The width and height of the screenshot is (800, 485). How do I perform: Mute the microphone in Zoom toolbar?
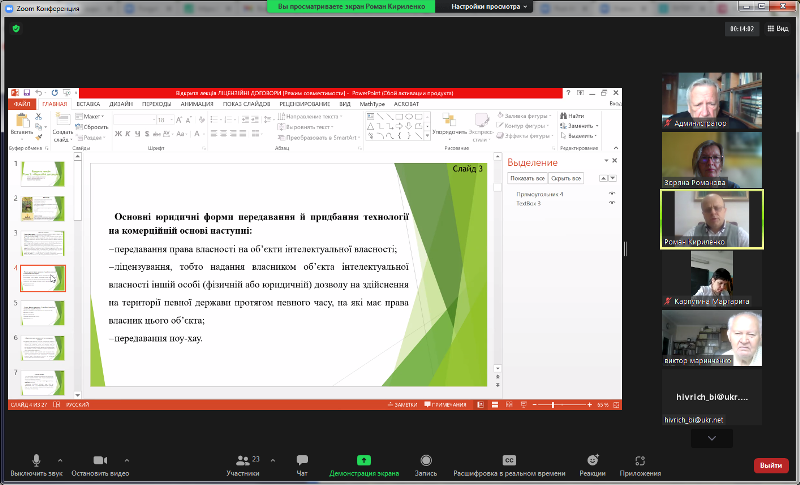(36, 460)
